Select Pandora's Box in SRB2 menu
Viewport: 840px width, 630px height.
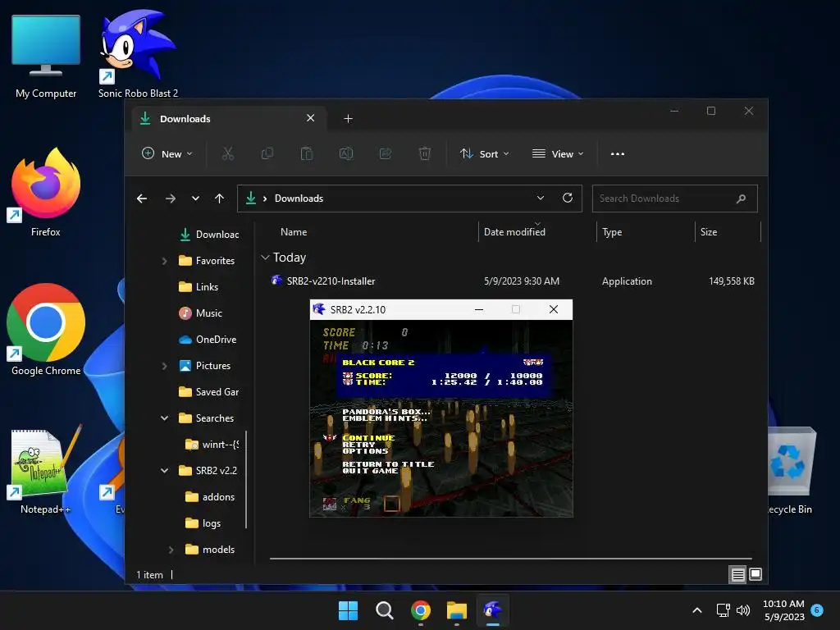tap(386, 412)
